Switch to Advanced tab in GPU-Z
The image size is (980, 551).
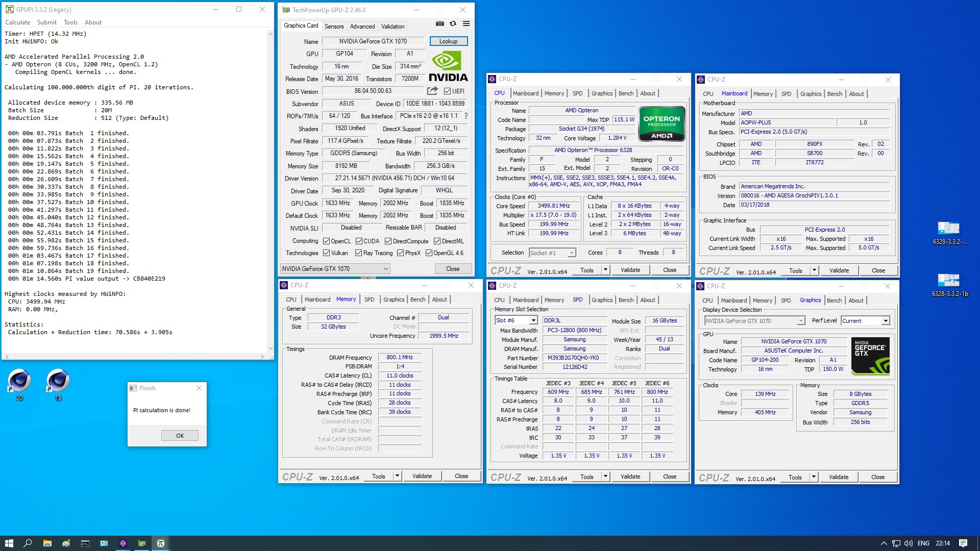pyautogui.click(x=362, y=27)
